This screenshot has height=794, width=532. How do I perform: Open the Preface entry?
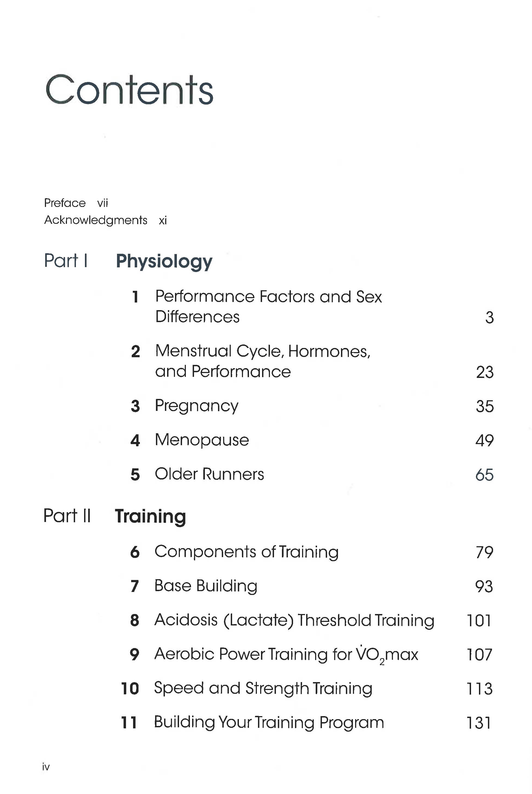65,203
